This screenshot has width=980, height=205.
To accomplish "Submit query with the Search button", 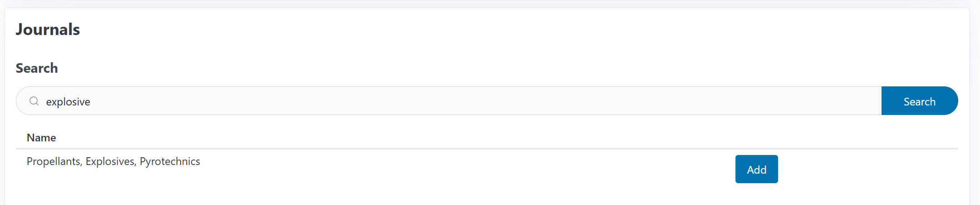I will point(919,101).
